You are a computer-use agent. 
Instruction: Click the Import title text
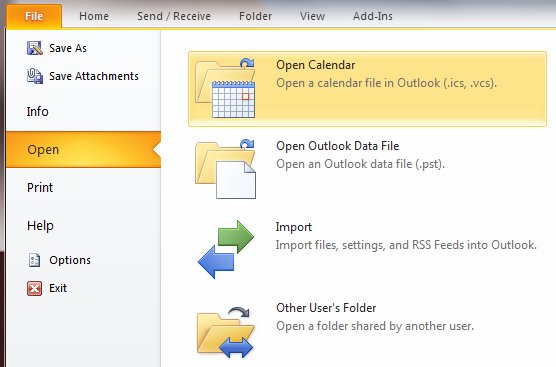(294, 227)
